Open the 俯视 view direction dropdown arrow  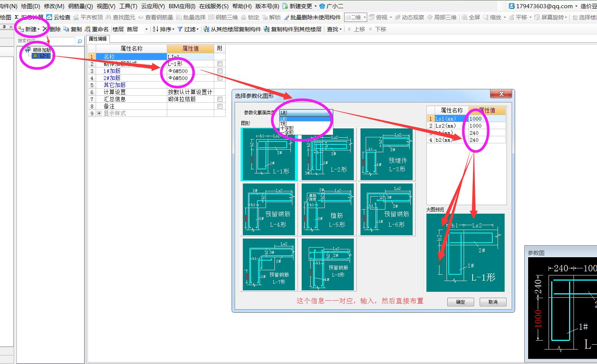391,17
